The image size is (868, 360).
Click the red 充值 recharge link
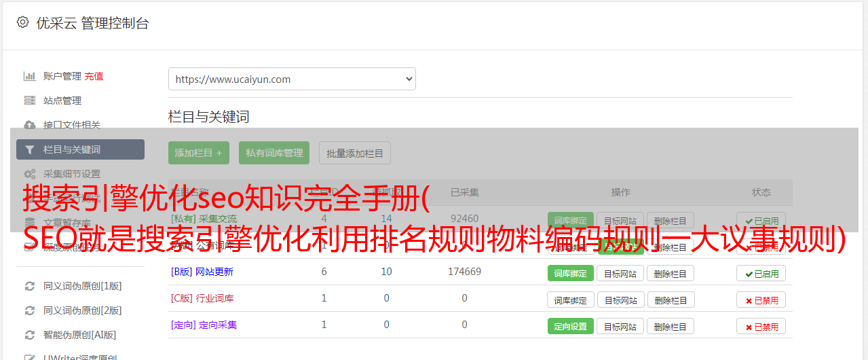[94, 76]
